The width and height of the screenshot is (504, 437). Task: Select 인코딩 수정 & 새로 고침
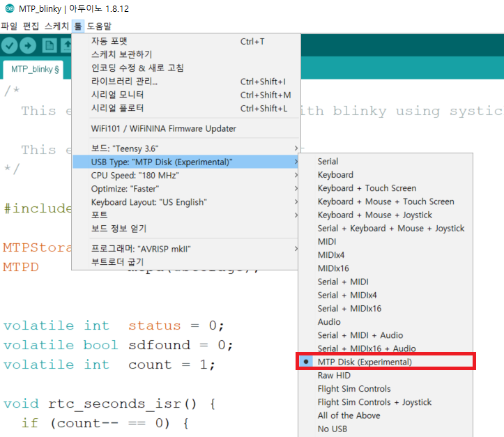coord(186,68)
